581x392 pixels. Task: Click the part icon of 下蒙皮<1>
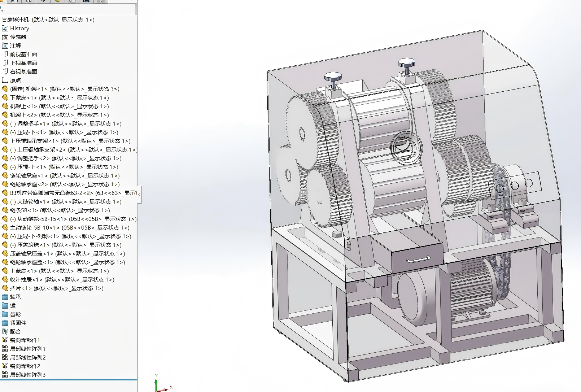coord(5,97)
